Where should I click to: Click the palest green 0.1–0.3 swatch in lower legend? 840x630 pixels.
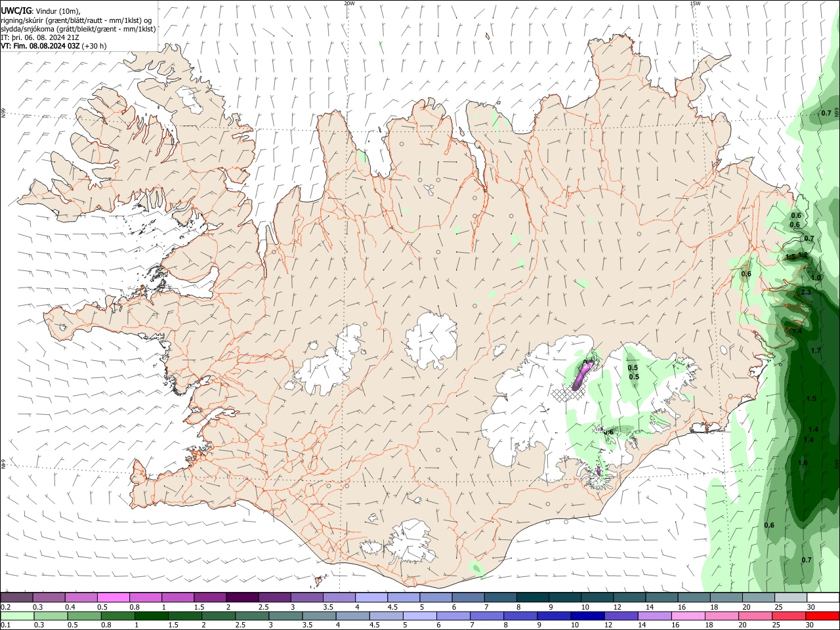click(17, 616)
